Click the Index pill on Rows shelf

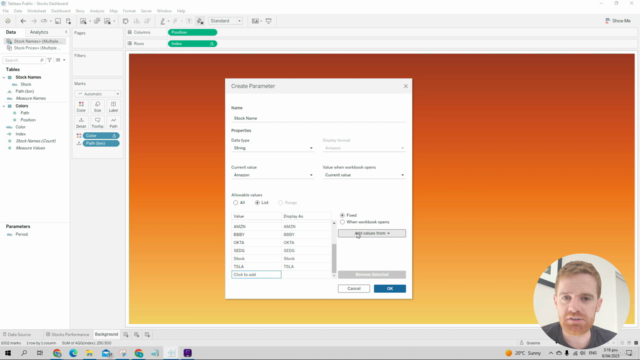point(192,44)
